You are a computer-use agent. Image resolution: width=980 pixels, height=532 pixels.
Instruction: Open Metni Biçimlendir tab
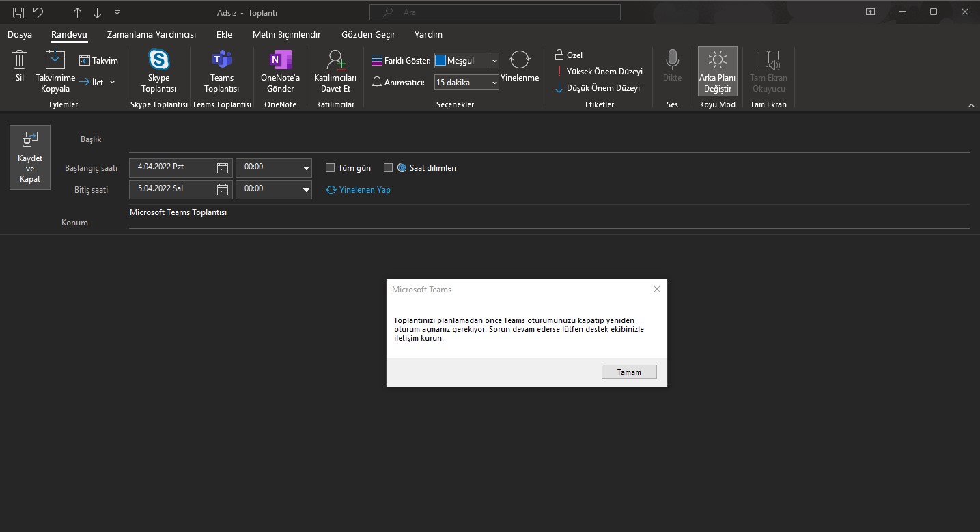(x=287, y=34)
